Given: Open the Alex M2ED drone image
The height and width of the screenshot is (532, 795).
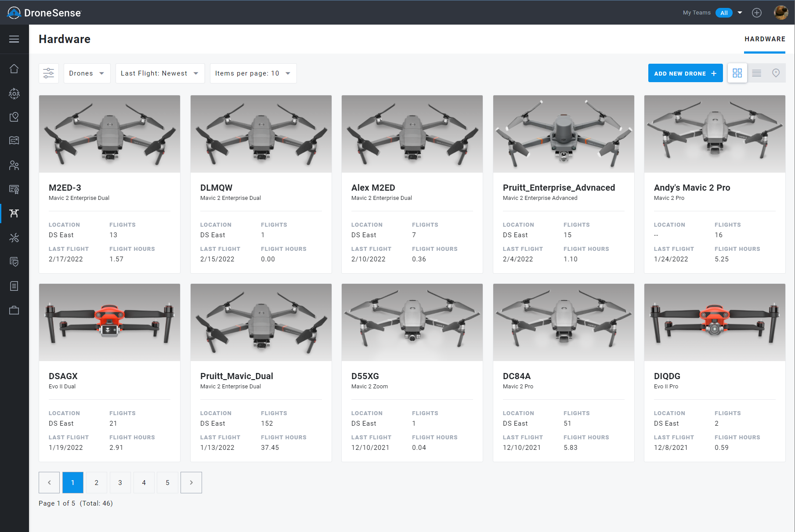Looking at the screenshot, I should tap(412, 134).
